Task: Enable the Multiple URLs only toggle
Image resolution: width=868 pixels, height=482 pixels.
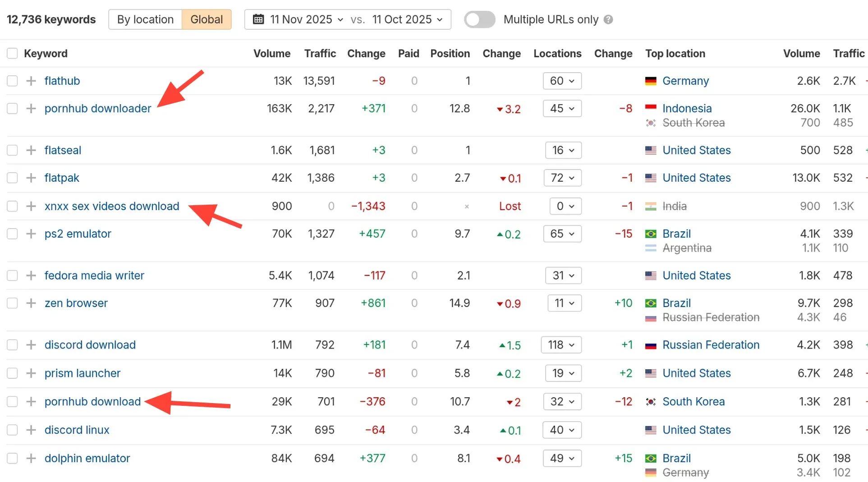Action: (x=479, y=19)
